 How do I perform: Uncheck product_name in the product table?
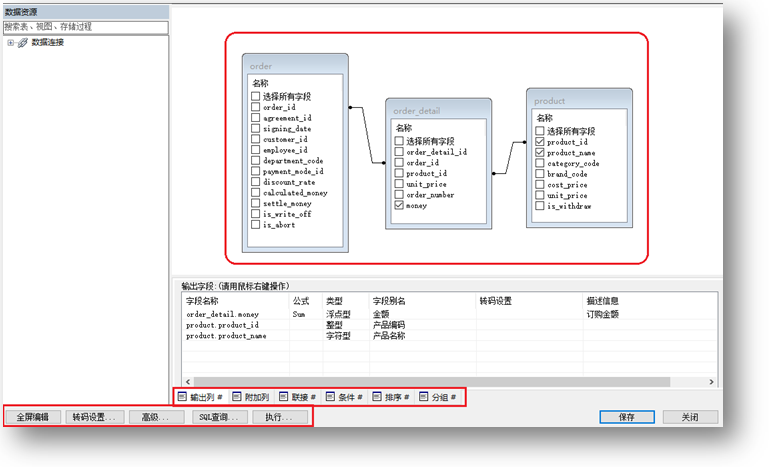[541, 153]
